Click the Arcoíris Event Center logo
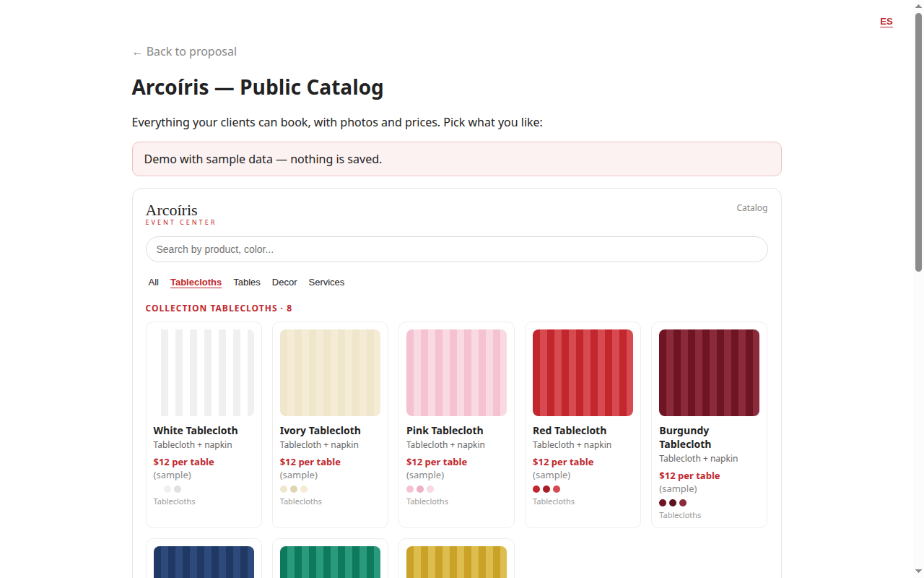Viewport: 924px width, 578px height. coord(180,214)
